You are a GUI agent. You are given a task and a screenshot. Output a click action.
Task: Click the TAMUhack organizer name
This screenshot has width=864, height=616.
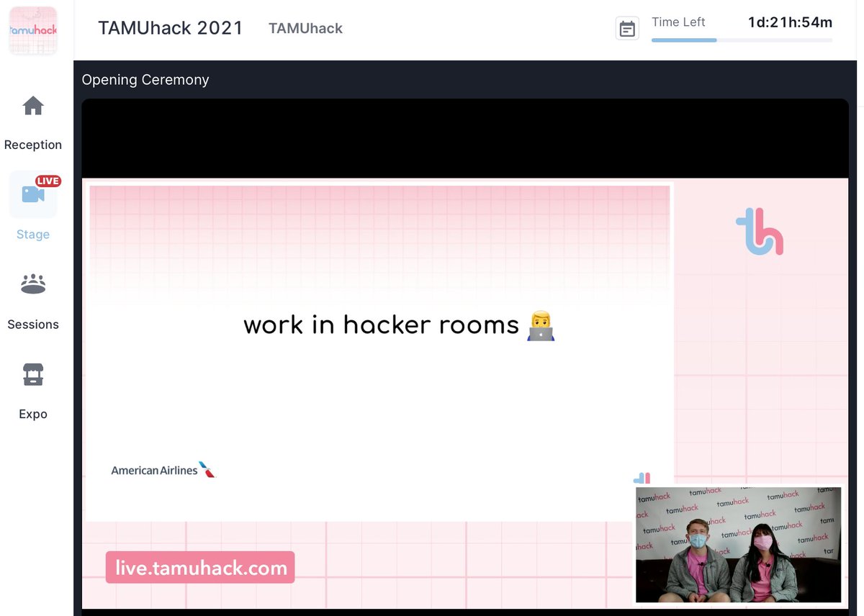pyautogui.click(x=305, y=29)
